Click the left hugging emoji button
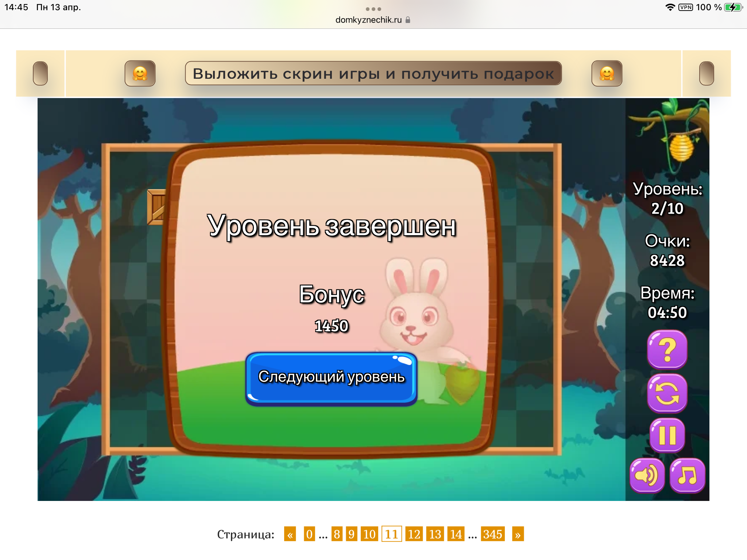 (x=140, y=73)
